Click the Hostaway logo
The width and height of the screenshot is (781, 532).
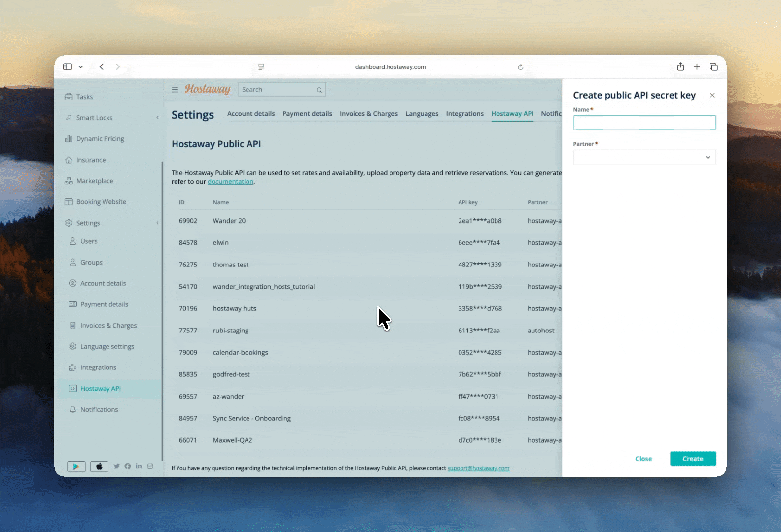pos(208,89)
